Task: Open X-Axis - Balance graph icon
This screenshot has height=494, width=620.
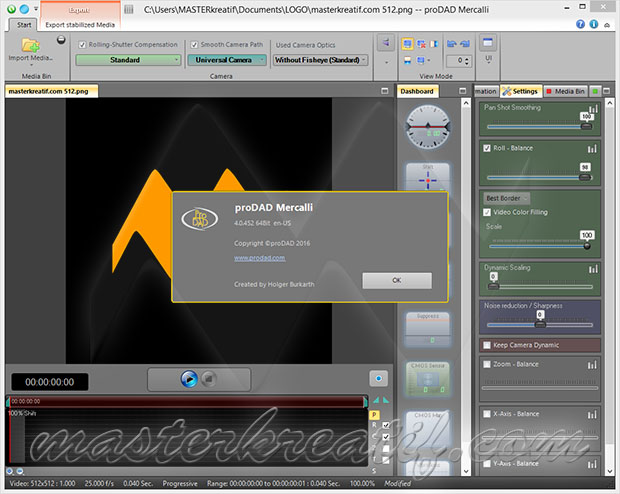Action: coord(592,415)
